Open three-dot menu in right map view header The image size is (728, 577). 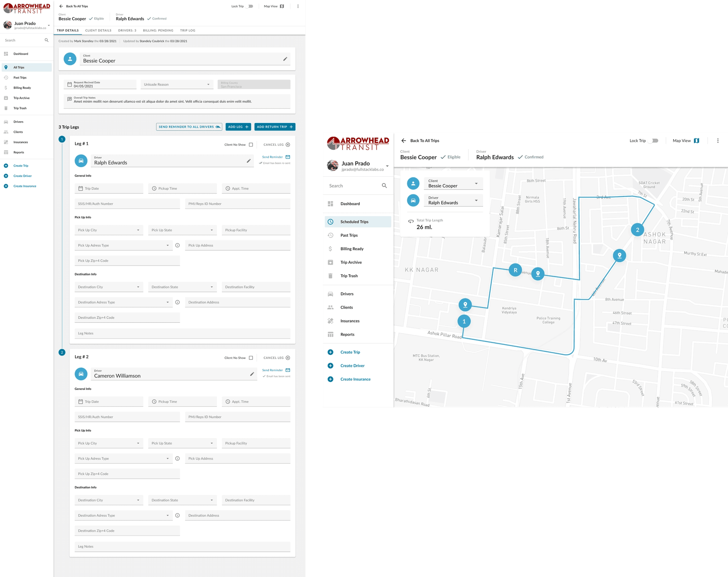tap(718, 141)
